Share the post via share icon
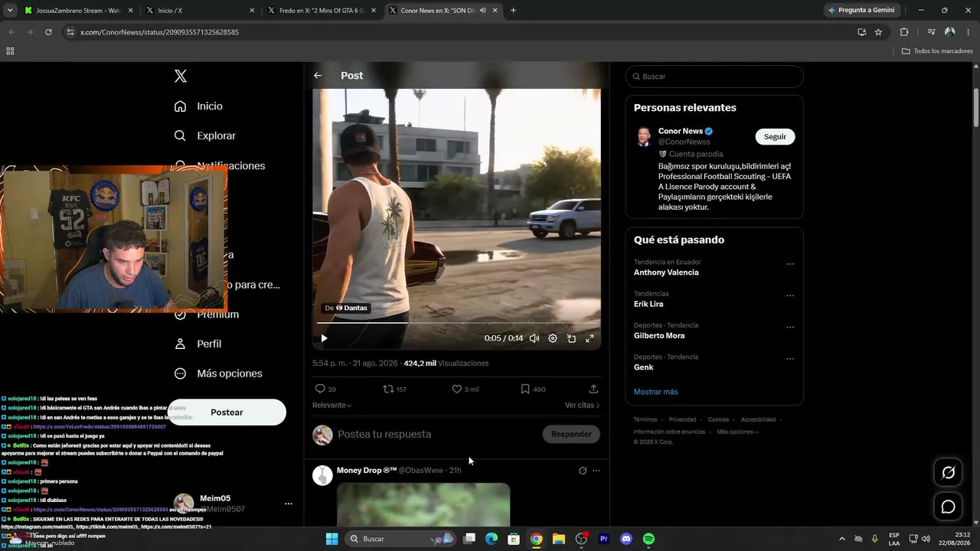The height and width of the screenshot is (551, 980). tap(593, 389)
